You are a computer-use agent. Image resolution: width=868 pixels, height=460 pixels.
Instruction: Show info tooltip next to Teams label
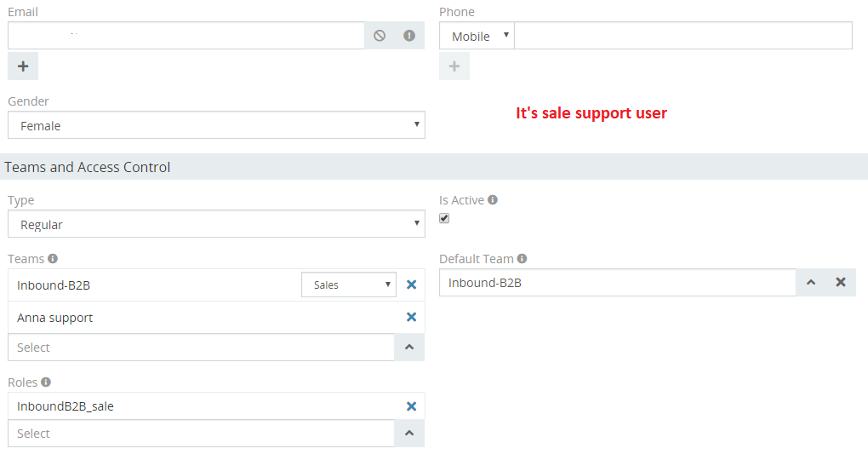click(x=53, y=258)
